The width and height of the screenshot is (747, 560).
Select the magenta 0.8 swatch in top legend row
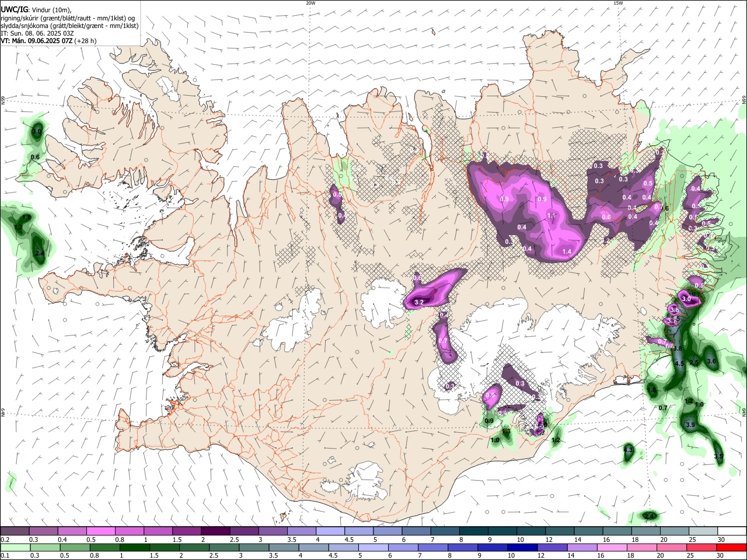click(129, 531)
